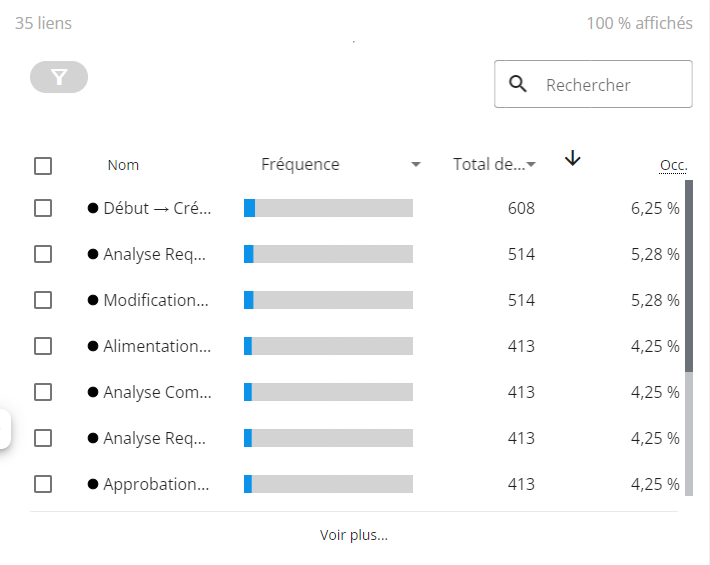This screenshot has width=710, height=565.
Task: Click the frequency bar for 608 row
Action: tap(328, 208)
